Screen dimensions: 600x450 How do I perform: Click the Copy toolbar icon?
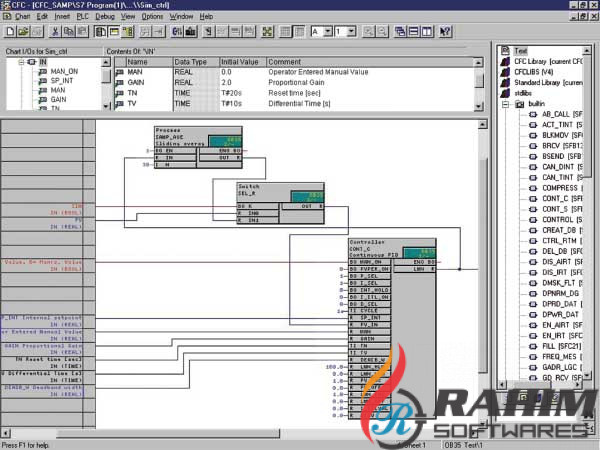pos(68,31)
